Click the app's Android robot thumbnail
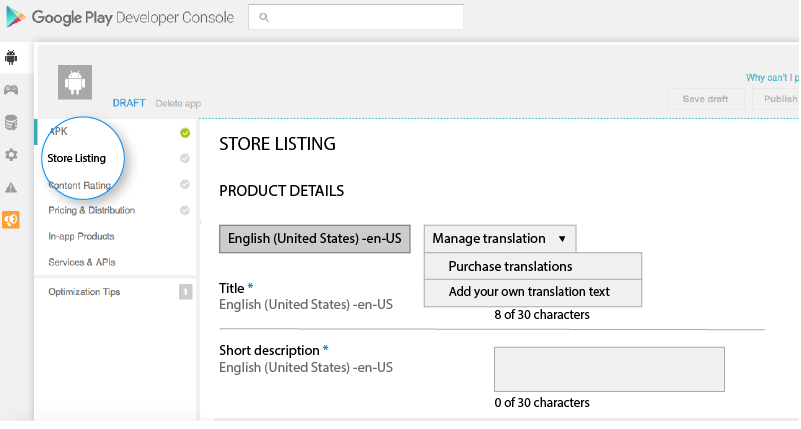The image size is (801, 429). pyautogui.click(x=75, y=82)
